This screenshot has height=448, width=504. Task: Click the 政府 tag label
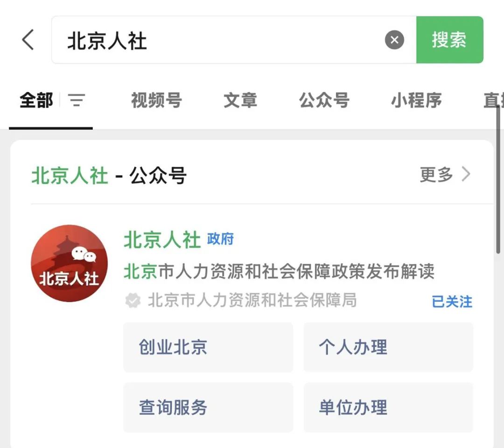220,239
